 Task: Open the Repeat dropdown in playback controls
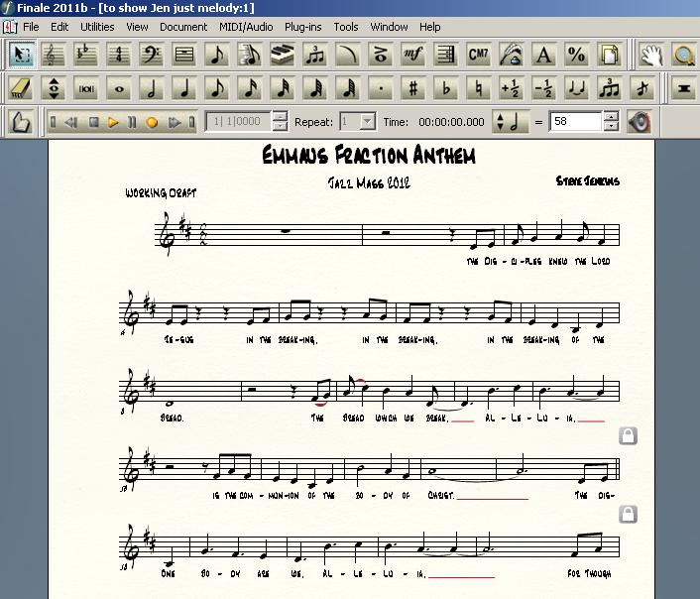coord(368,122)
